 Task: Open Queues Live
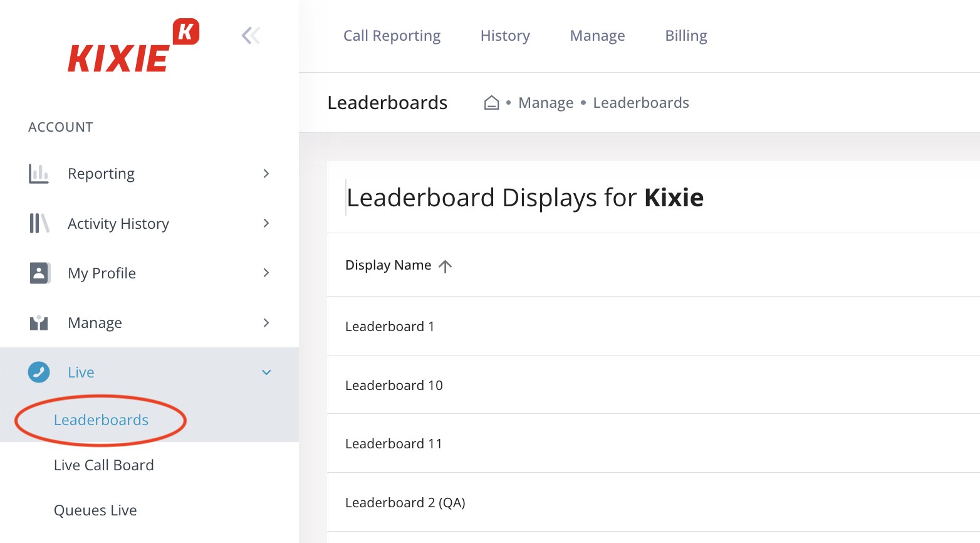click(95, 510)
